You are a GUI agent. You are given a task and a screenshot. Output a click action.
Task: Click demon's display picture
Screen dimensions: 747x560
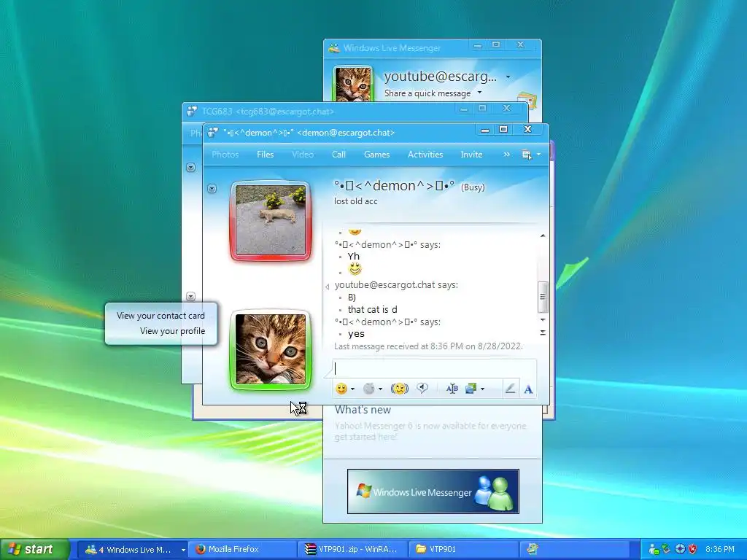click(x=271, y=220)
